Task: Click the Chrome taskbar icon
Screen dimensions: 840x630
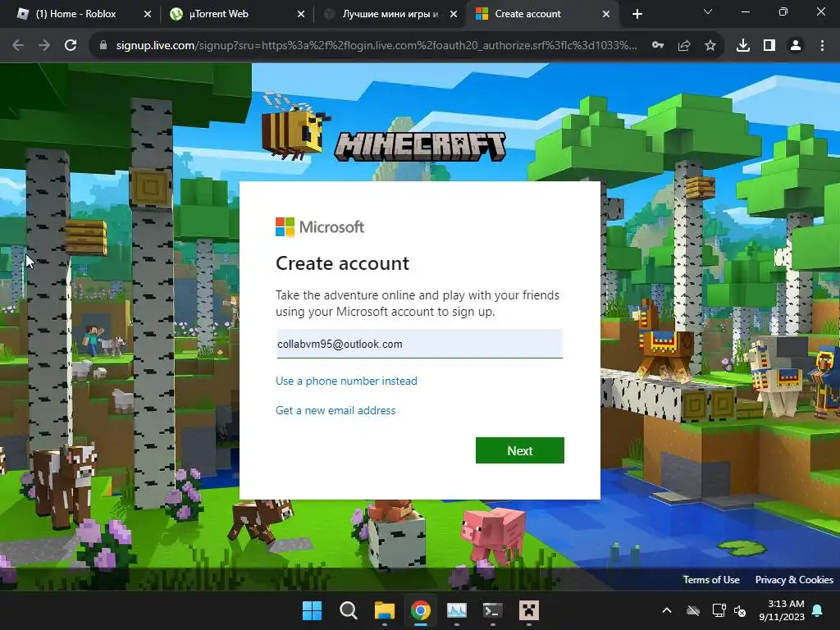Action: click(421, 610)
